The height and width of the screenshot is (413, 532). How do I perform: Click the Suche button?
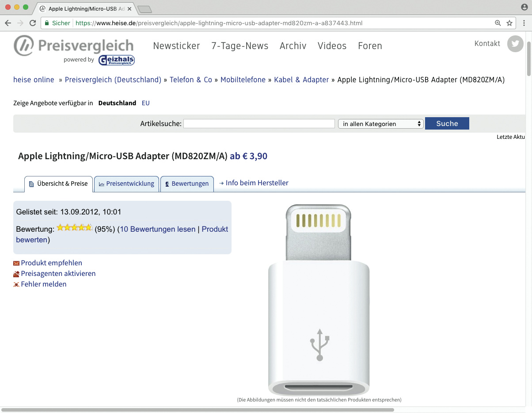[x=447, y=123]
